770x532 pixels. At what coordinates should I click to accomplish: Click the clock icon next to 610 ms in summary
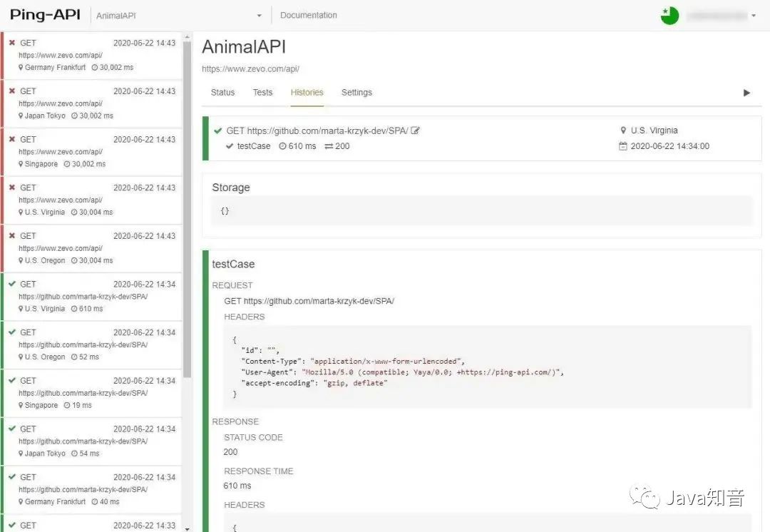282,146
